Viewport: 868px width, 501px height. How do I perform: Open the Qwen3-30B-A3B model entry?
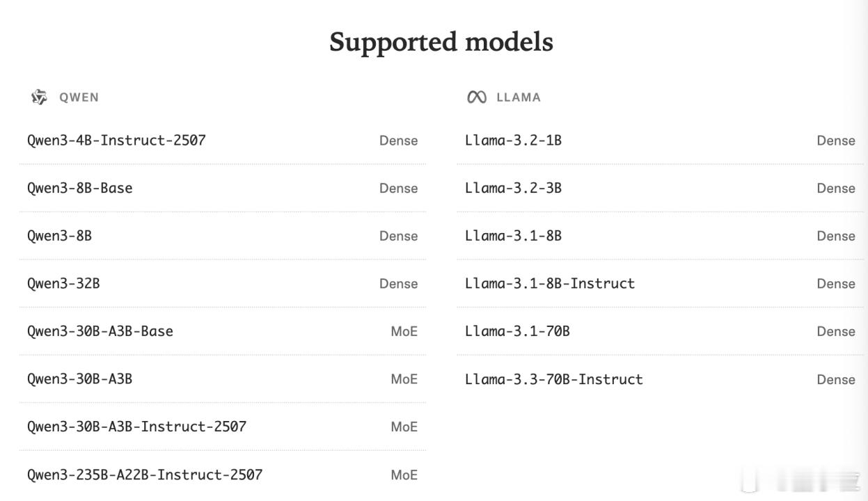79,379
